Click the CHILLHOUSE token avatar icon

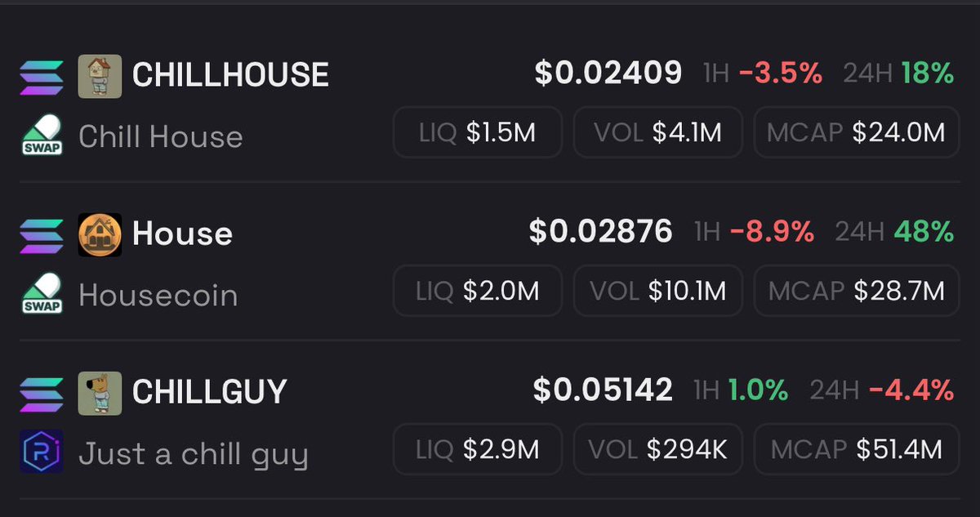tap(100, 77)
